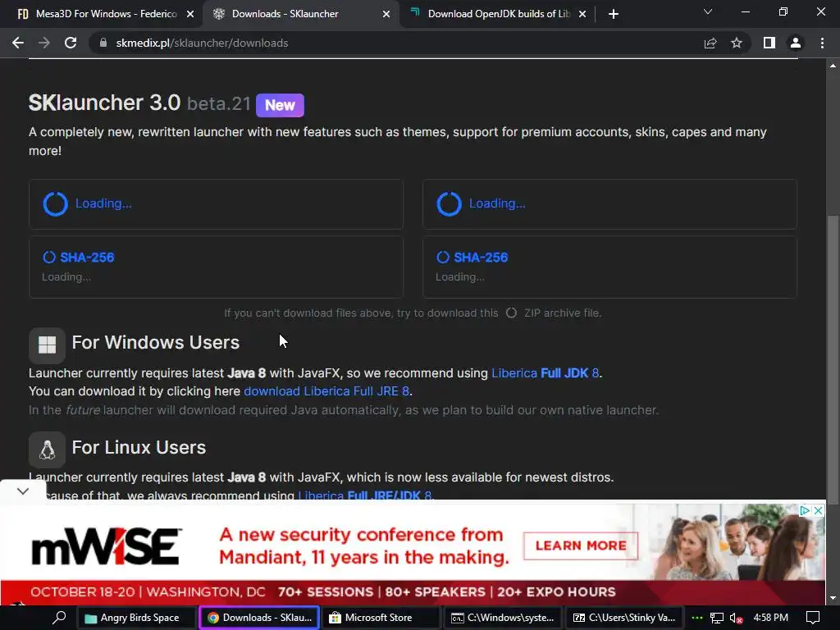Go back to the previous page

tap(18, 43)
